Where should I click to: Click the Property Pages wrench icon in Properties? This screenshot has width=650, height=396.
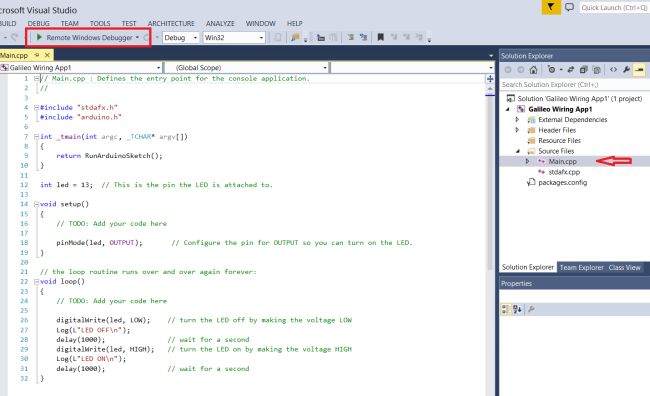point(531,309)
